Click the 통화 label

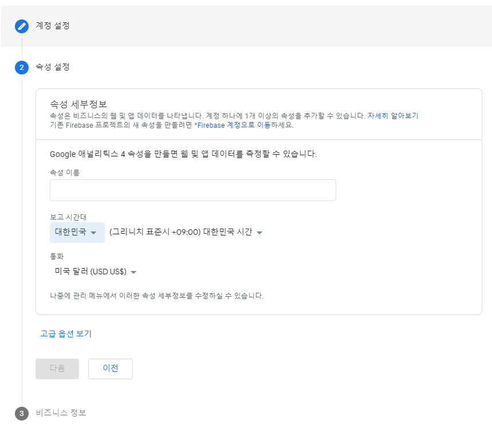57,256
